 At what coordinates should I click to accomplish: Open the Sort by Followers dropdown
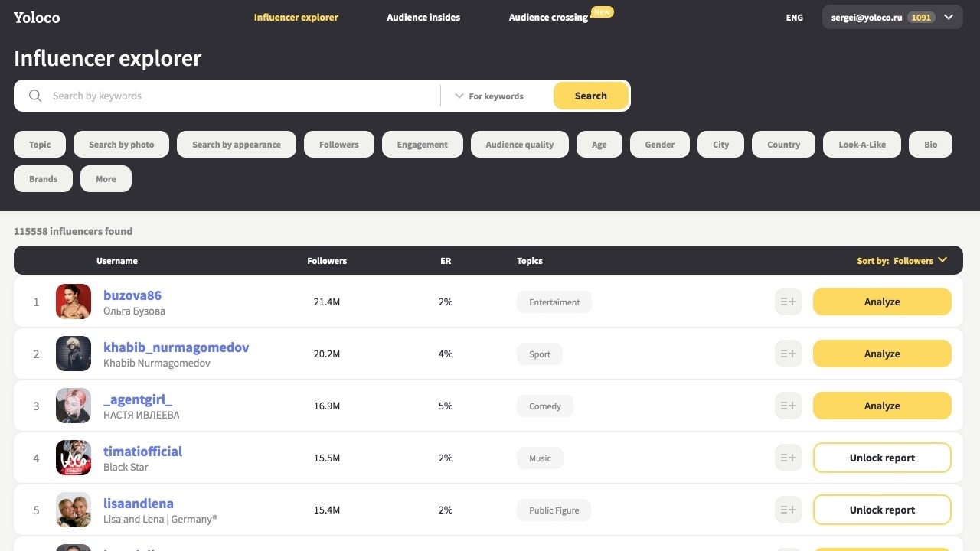click(x=902, y=260)
